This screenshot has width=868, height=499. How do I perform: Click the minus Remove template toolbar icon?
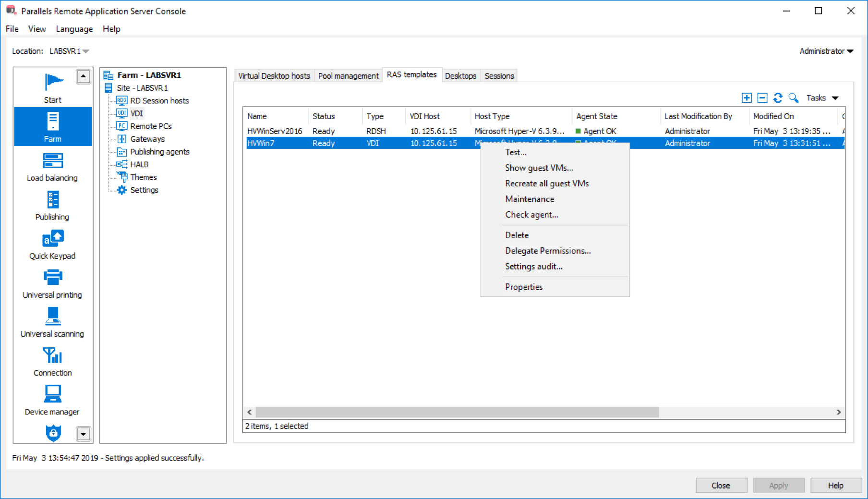tap(762, 97)
